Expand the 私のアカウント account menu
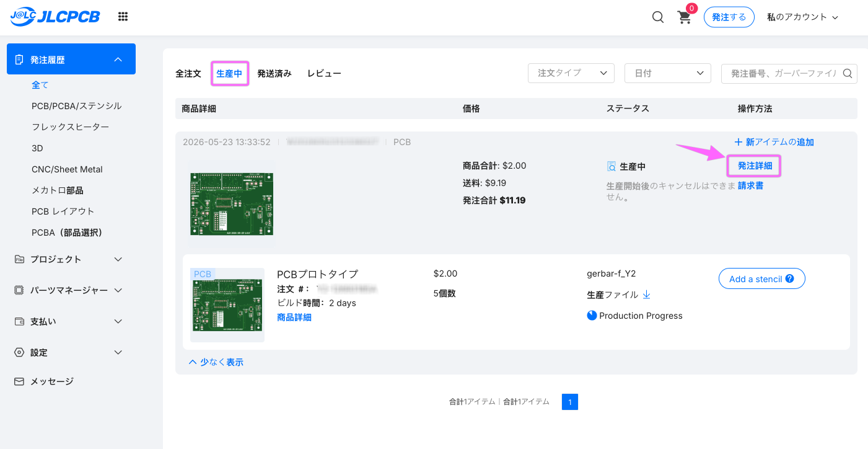 (802, 17)
